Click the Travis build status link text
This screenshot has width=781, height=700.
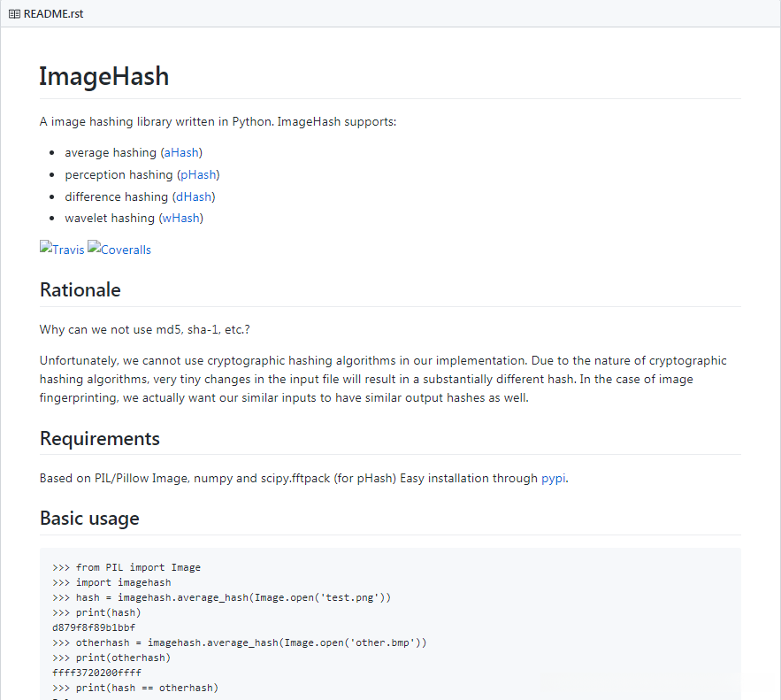point(68,250)
